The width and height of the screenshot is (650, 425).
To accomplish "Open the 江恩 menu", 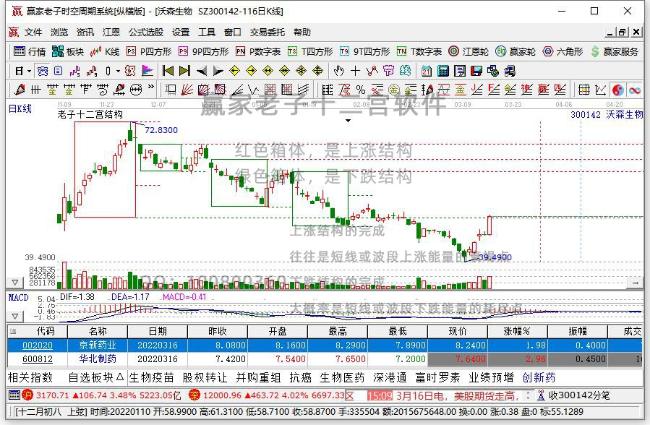I will [x=111, y=32].
